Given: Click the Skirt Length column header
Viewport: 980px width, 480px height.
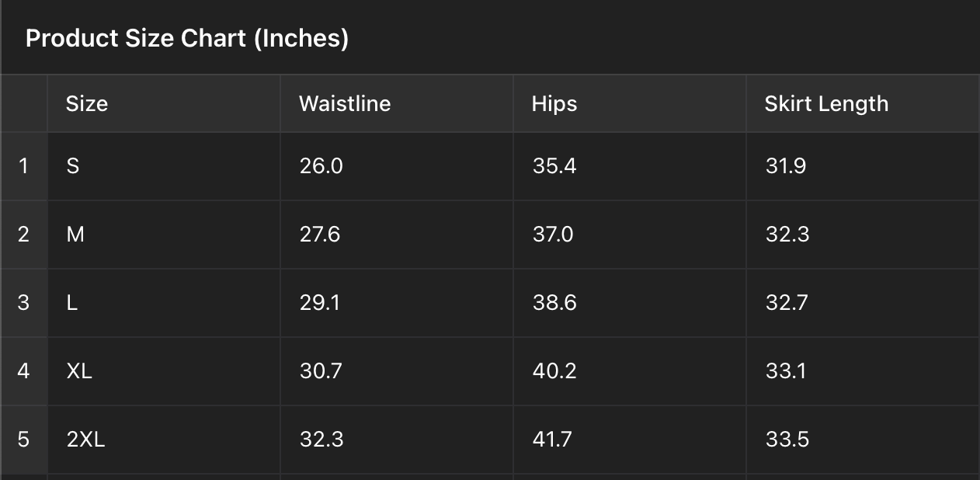Looking at the screenshot, I should point(826,104).
